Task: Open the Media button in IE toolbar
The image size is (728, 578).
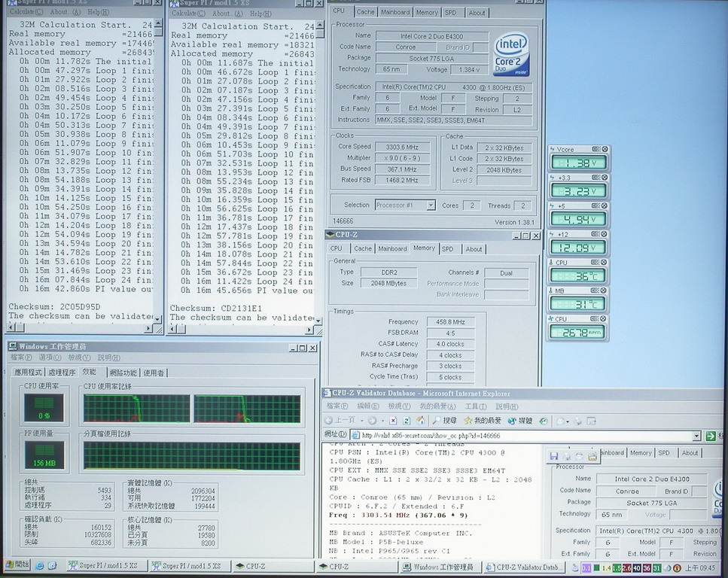Action: (x=520, y=421)
